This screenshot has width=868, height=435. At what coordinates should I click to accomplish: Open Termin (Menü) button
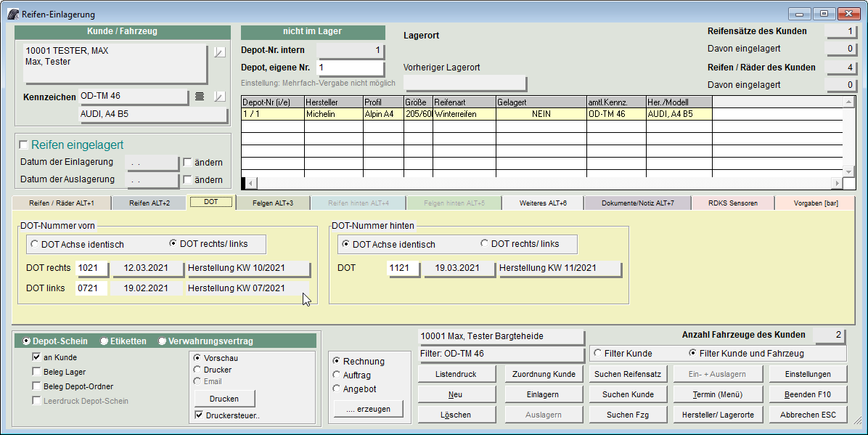coord(718,394)
